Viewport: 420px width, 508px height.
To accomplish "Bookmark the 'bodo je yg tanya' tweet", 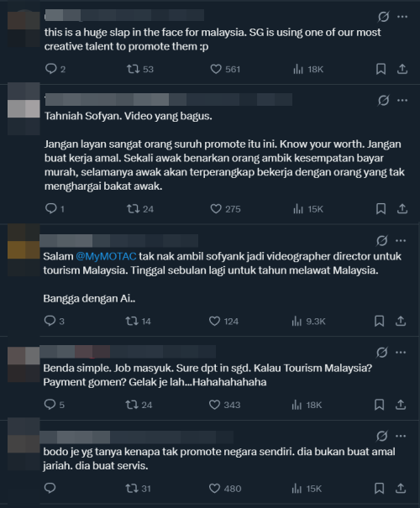I will (x=379, y=488).
